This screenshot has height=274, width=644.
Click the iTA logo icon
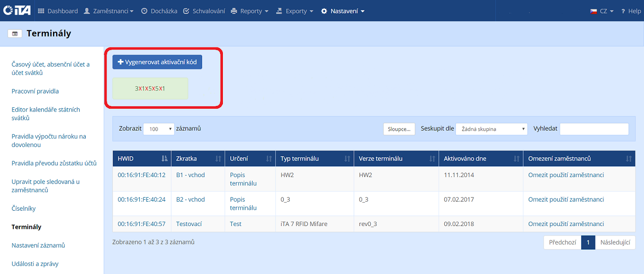(18, 11)
